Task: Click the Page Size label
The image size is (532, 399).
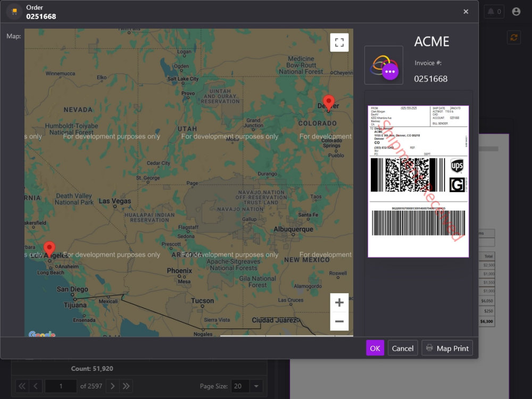Action: 213,386
